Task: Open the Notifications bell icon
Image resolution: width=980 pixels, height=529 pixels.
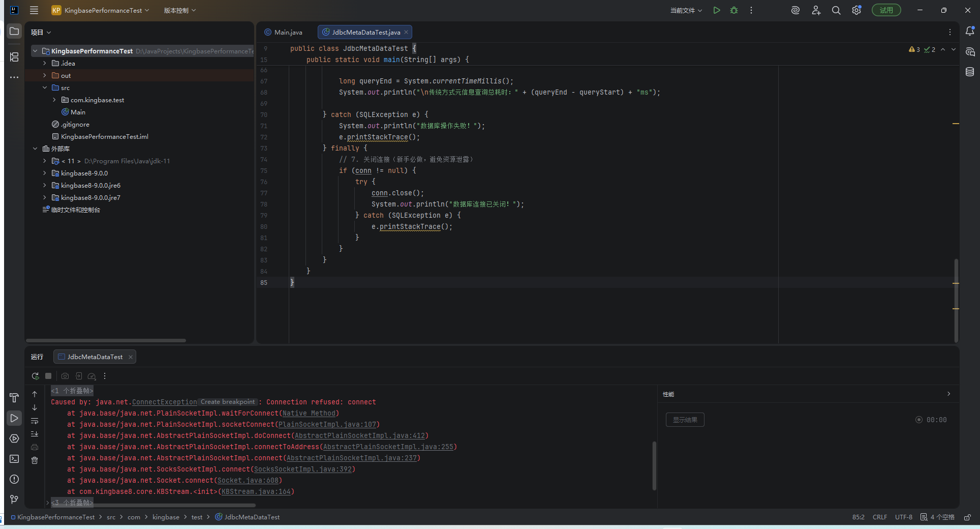Action: click(x=970, y=32)
